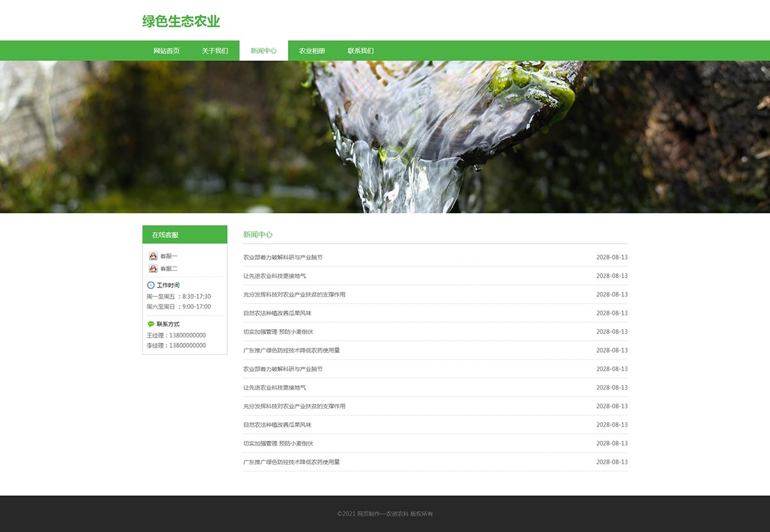Click the 绿色生态农业 site logo

tap(181, 21)
